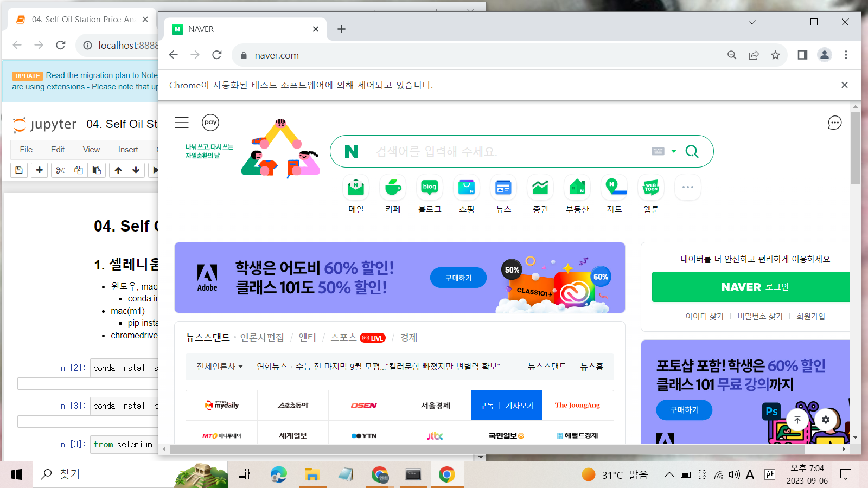Viewport: 868px width, 488px height.
Task: Open File Explorer from the taskbar
Action: click(x=312, y=474)
